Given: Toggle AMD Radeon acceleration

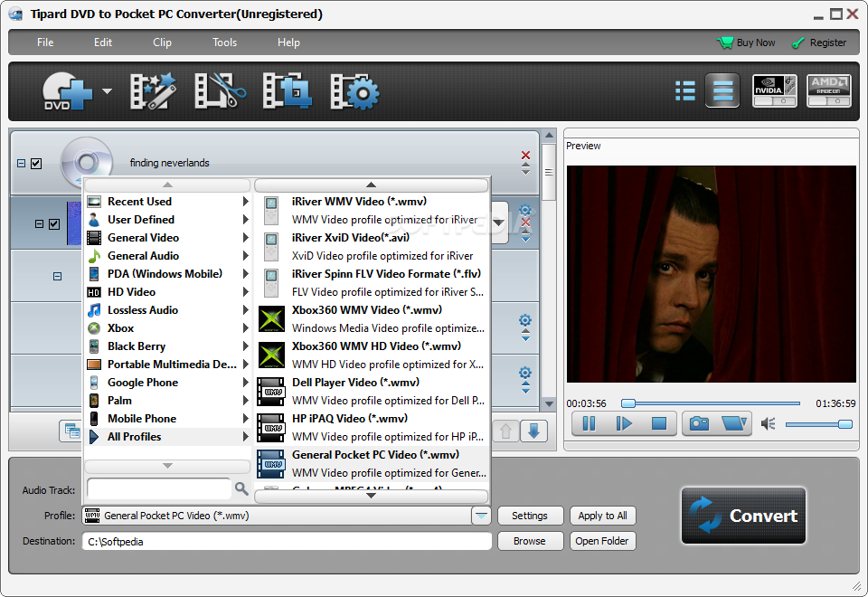Looking at the screenshot, I should [829, 90].
